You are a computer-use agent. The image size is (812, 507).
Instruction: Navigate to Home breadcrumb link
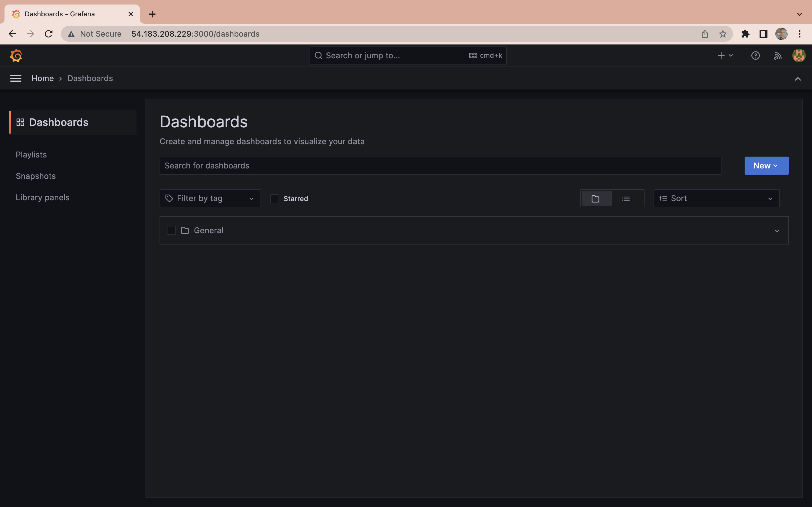coord(43,78)
